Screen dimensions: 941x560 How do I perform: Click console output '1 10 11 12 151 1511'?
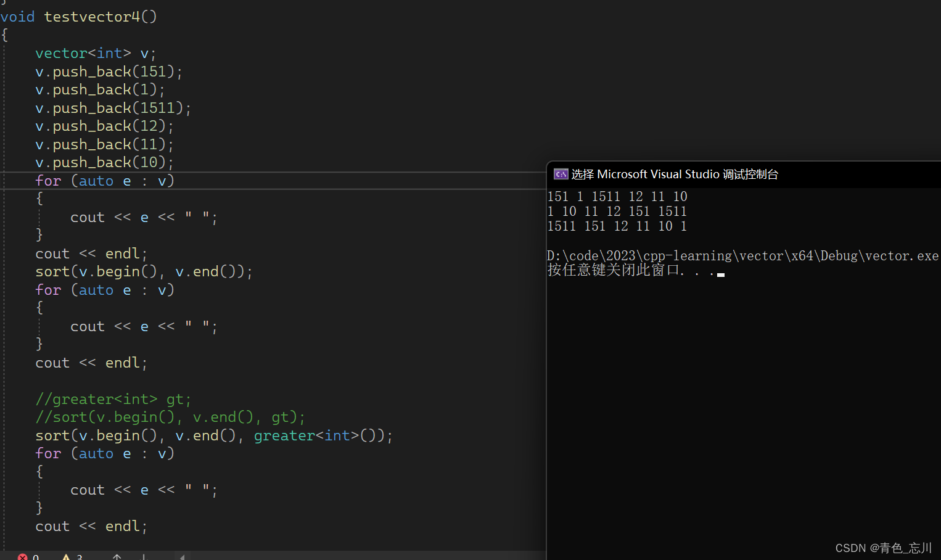point(617,212)
